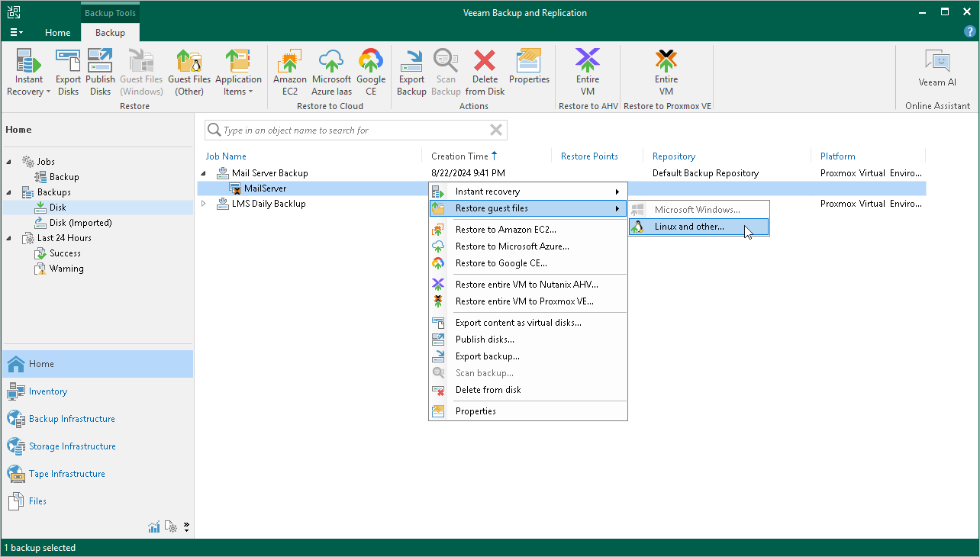
Task: Expand the LMS Daily Backup job row
Action: 204,204
